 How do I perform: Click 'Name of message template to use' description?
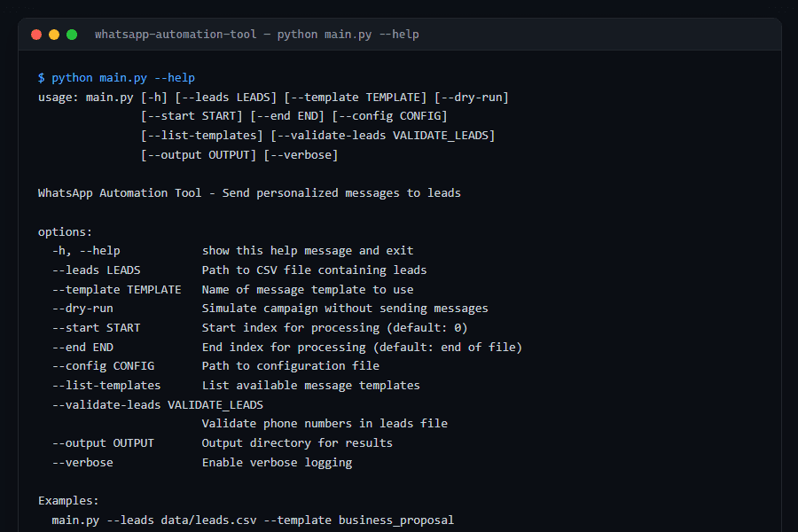point(308,290)
